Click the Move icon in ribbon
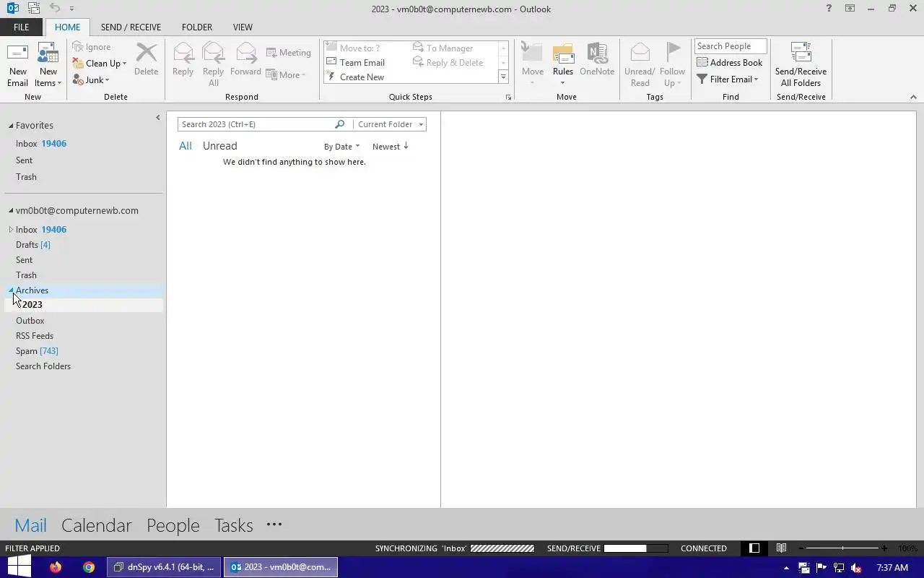The width and height of the screenshot is (924, 578). 533,65
